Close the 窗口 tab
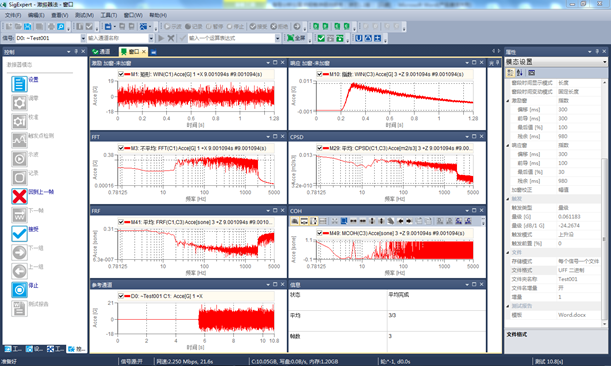Screen dimensions: 612x367 [144, 52]
